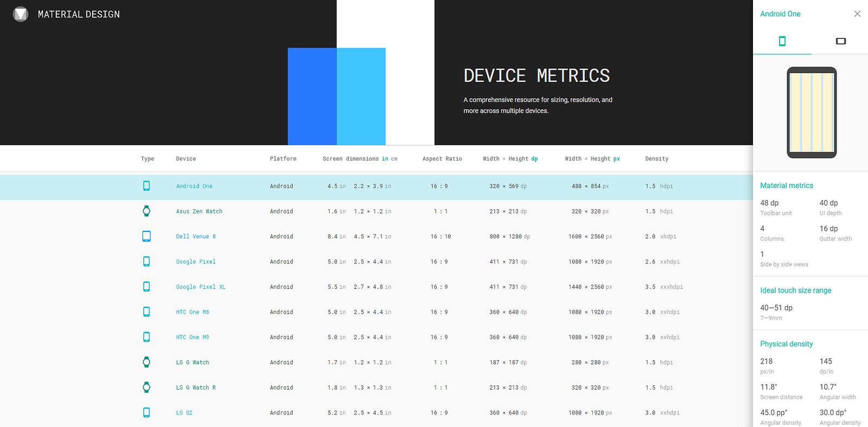The width and height of the screenshot is (868, 427).
Task: Close the Android One details panel
Action: click(x=857, y=14)
